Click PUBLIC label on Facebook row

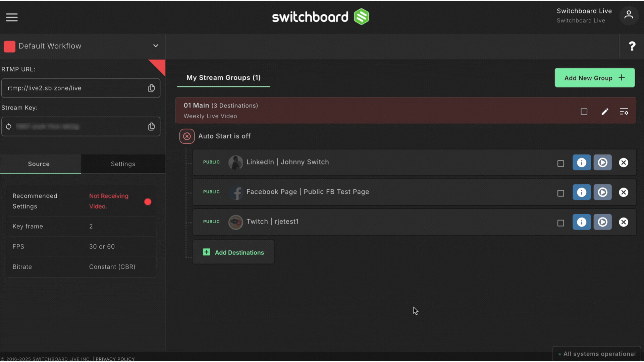(211, 192)
